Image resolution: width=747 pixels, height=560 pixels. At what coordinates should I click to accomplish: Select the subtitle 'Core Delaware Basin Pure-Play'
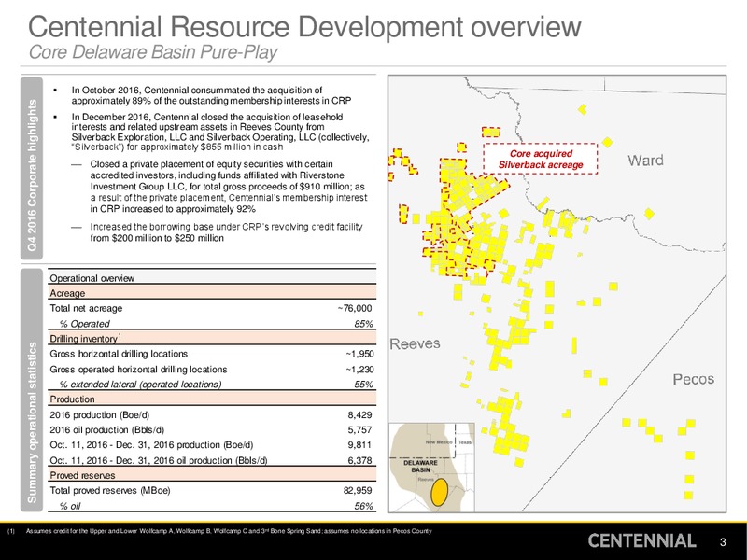(152, 52)
